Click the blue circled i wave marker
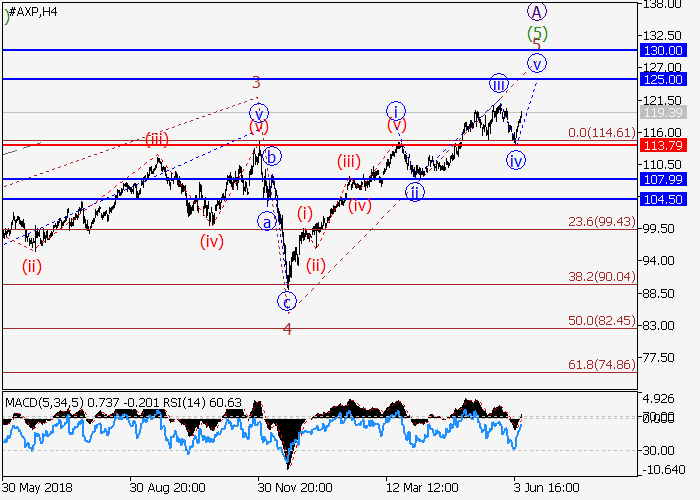 (396, 110)
